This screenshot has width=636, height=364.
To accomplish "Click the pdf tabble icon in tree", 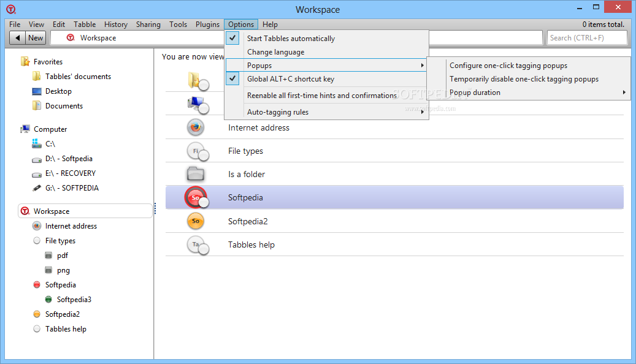I will coord(48,256).
